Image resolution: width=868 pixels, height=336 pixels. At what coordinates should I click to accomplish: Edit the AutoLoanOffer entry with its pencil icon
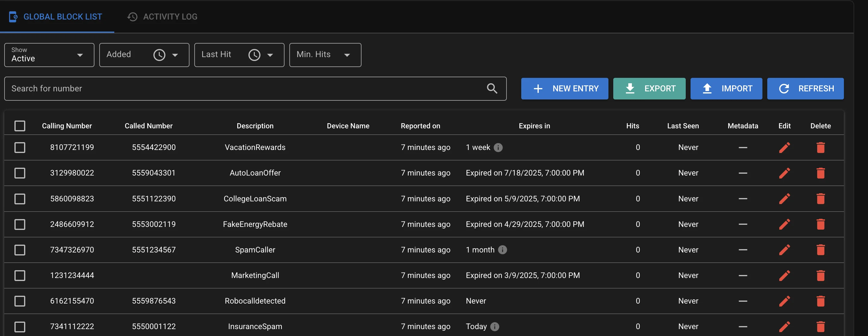(784, 173)
